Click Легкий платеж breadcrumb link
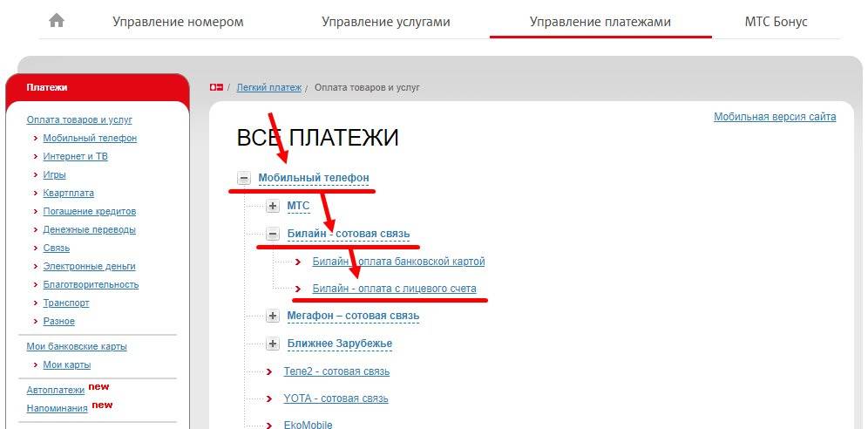The image size is (868, 429). coord(268,87)
